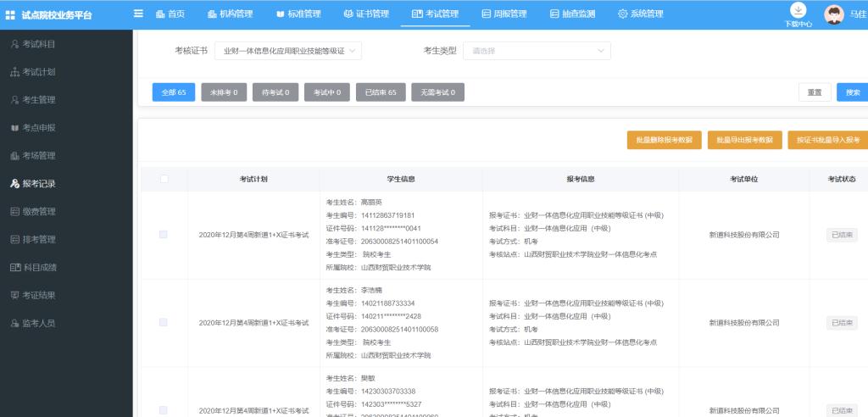Open 系统管理 top menu
This screenshot has width=868, height=417.
(x=641, y=14)
